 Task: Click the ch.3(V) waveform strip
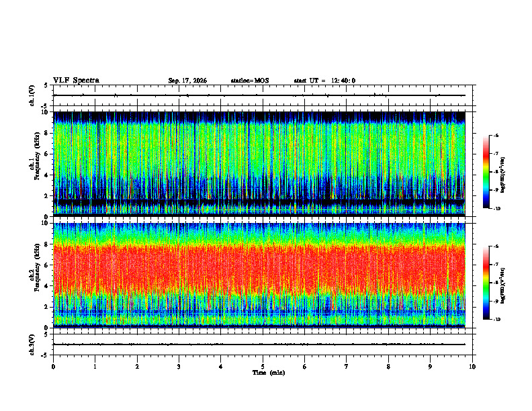259,345
